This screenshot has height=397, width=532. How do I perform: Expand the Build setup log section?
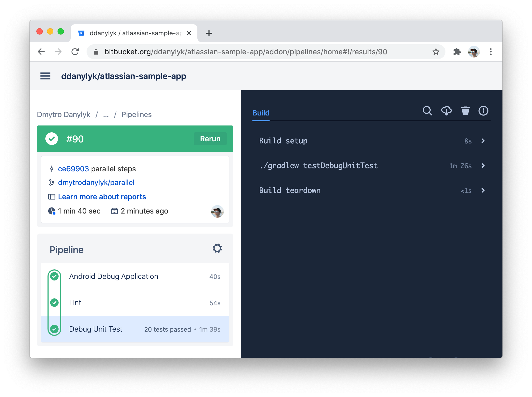pos(371,141)
